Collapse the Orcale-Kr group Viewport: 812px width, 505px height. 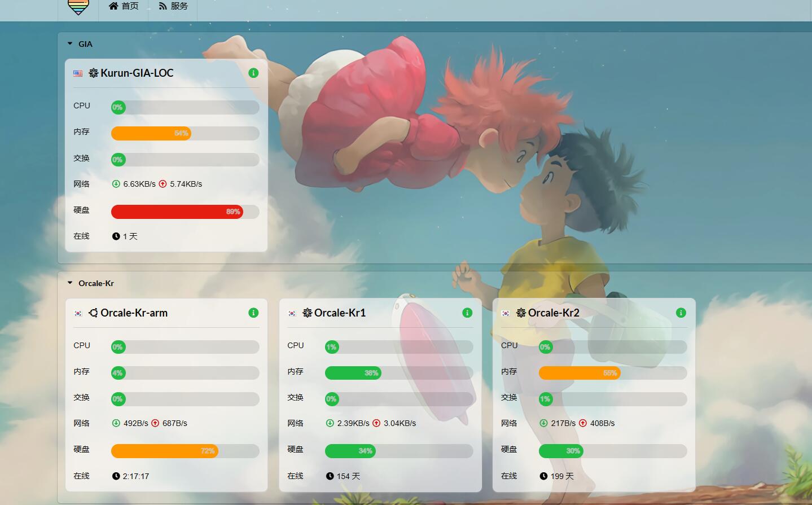click(70, 283)
